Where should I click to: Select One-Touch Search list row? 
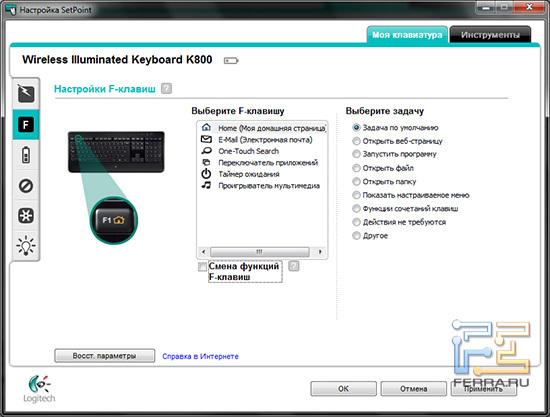tap(263, 151)
